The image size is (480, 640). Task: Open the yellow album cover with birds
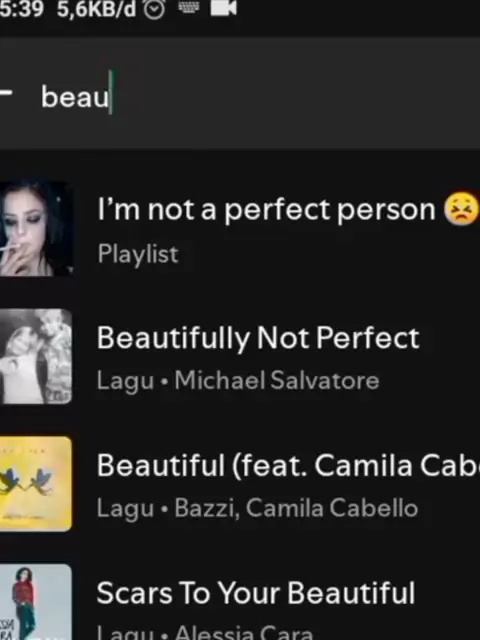point(36,484)
